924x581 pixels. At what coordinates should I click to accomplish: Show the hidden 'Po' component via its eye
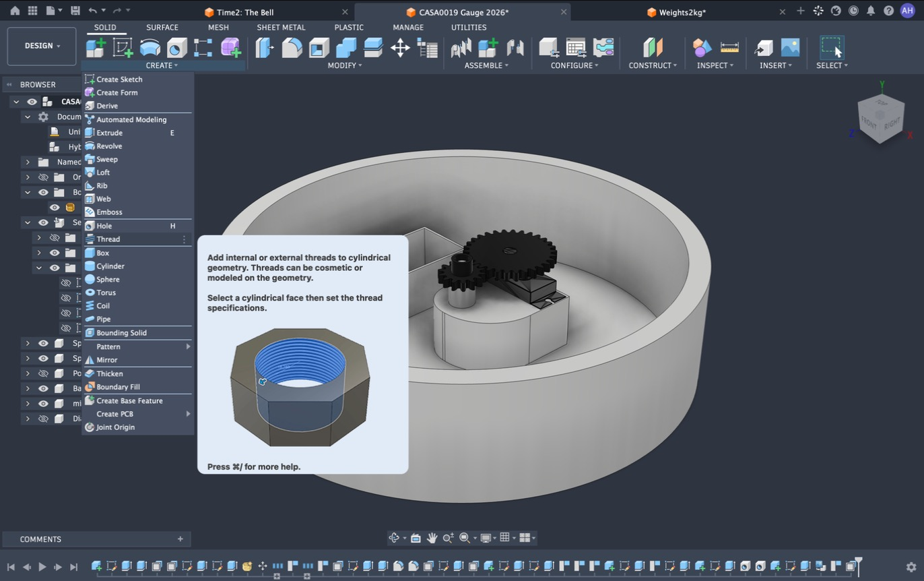point(43,373)
